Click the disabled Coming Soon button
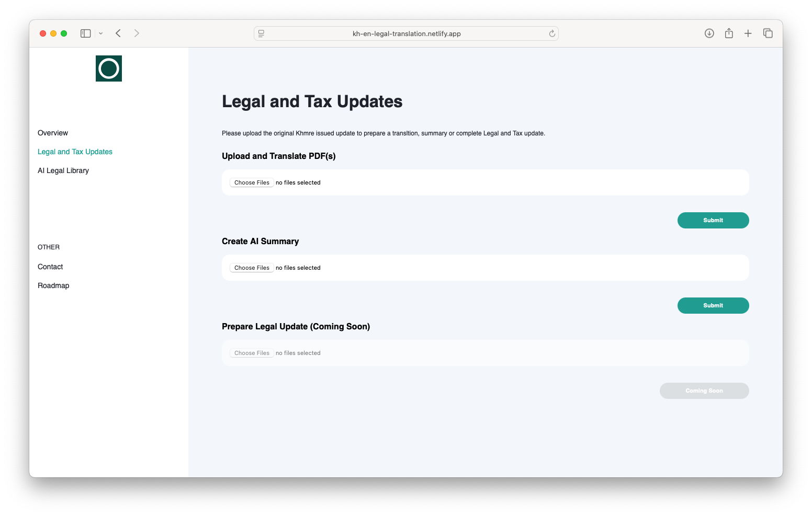The height and width of the screenshot is (516, 812). [704, 391]
